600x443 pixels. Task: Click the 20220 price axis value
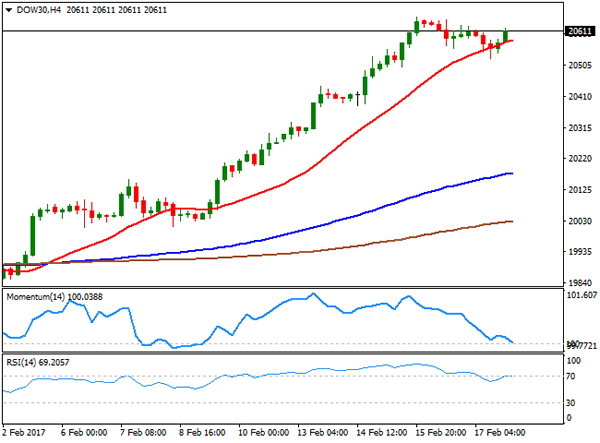[x=580, y=159]
